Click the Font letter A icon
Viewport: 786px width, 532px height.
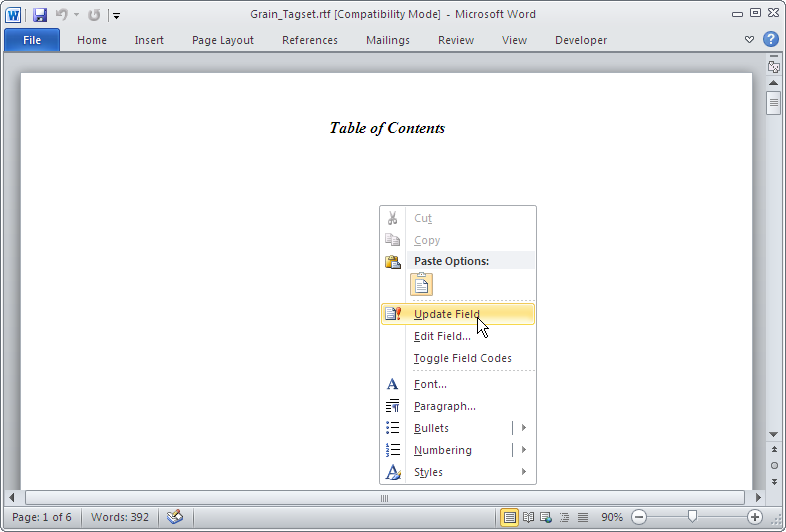coord(392,384)
